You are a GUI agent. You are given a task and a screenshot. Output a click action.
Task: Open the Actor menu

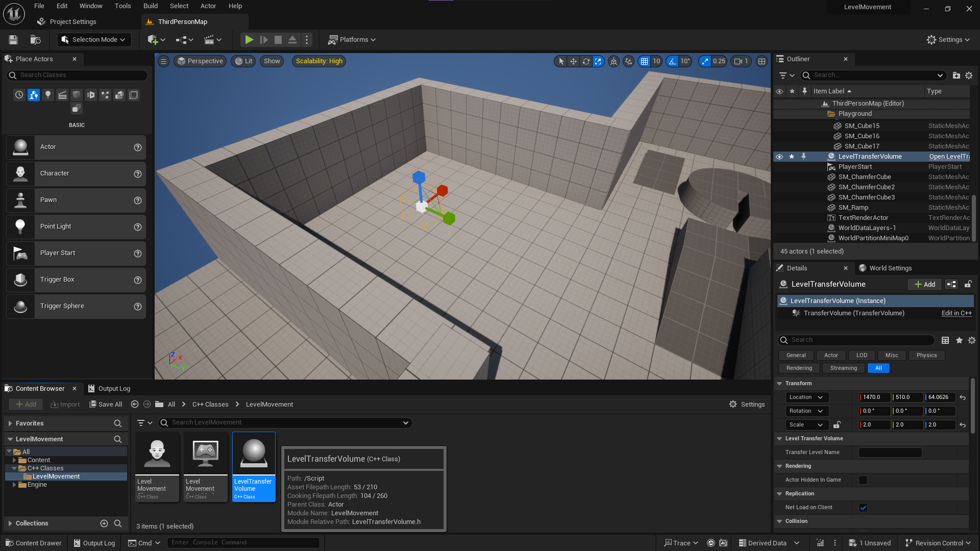point(208,6)
